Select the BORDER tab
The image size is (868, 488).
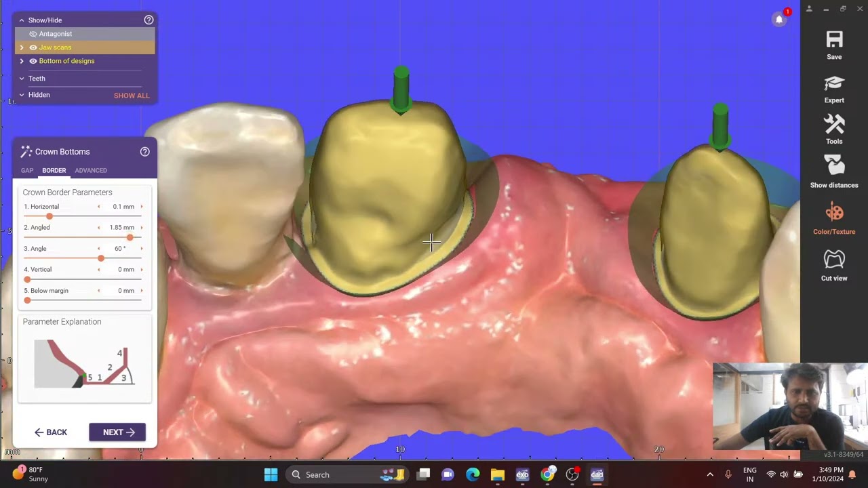54,170
